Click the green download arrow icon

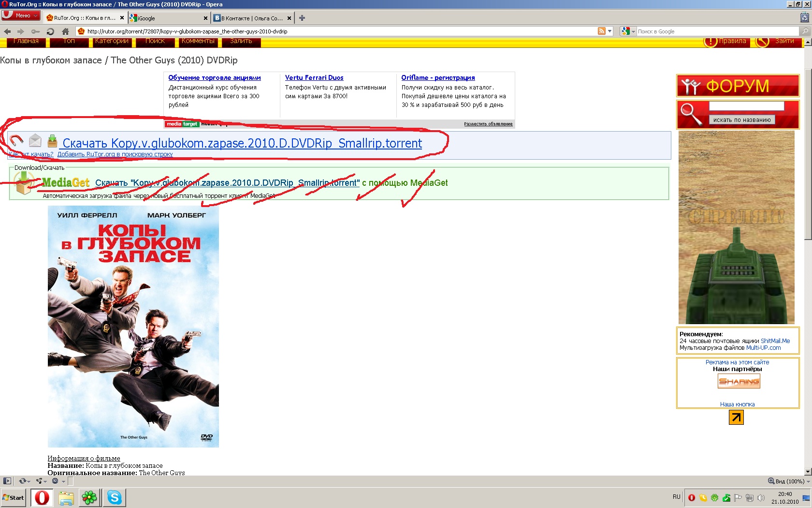(x=52, y=141)
